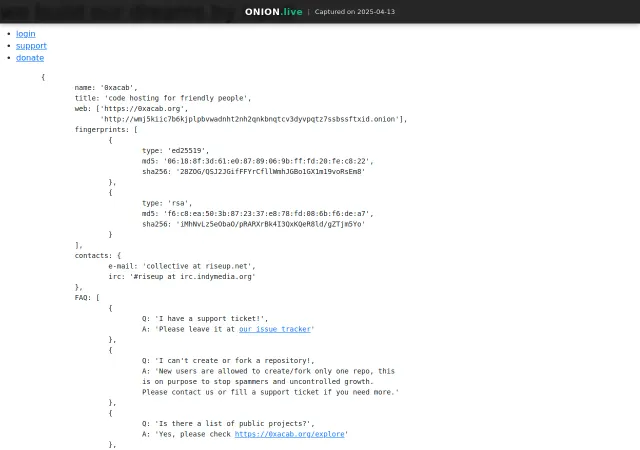Follow the 'our issue tracker' link
640x450 pixels.
275,329
